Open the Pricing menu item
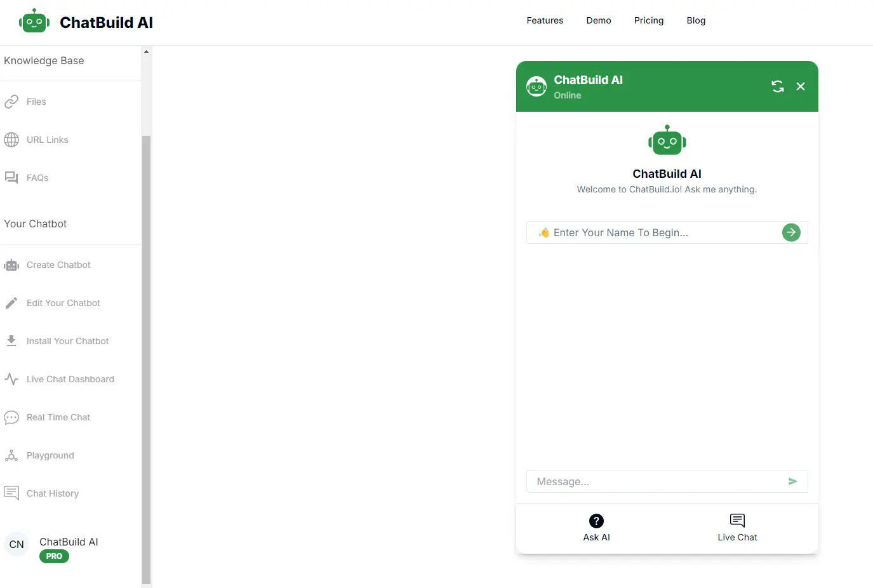Image resolution: width=873 pixels, height=588 pixels. click(x=649, y=20)
